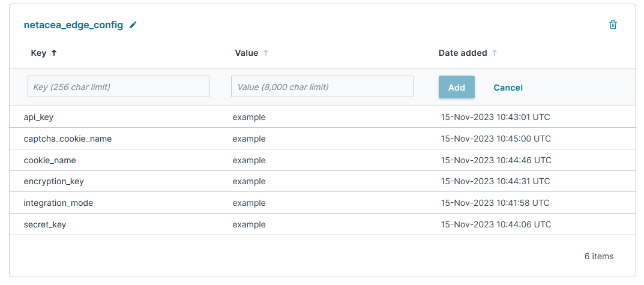Click the integration_mode key
644x285 pixels.
[58, 203]
